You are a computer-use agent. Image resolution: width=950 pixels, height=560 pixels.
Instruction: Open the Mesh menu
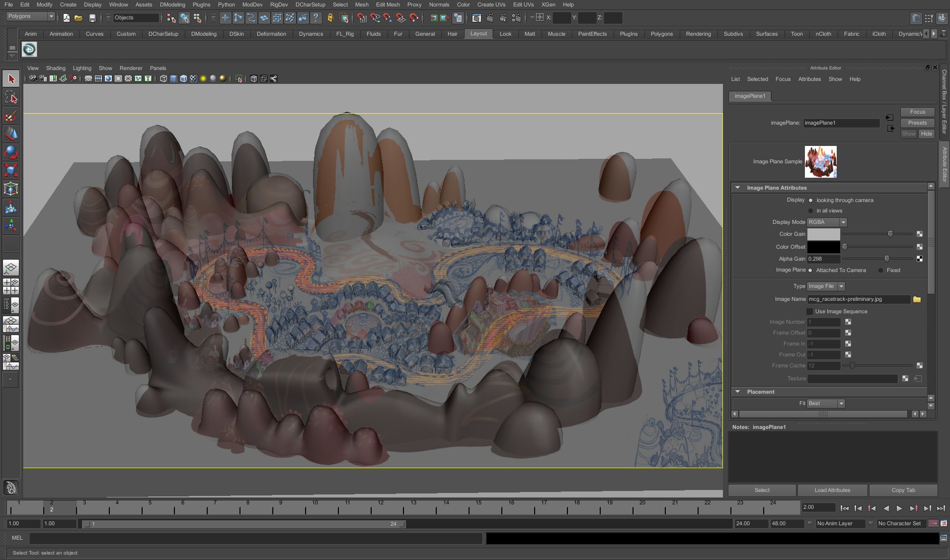tap(361, 4)
